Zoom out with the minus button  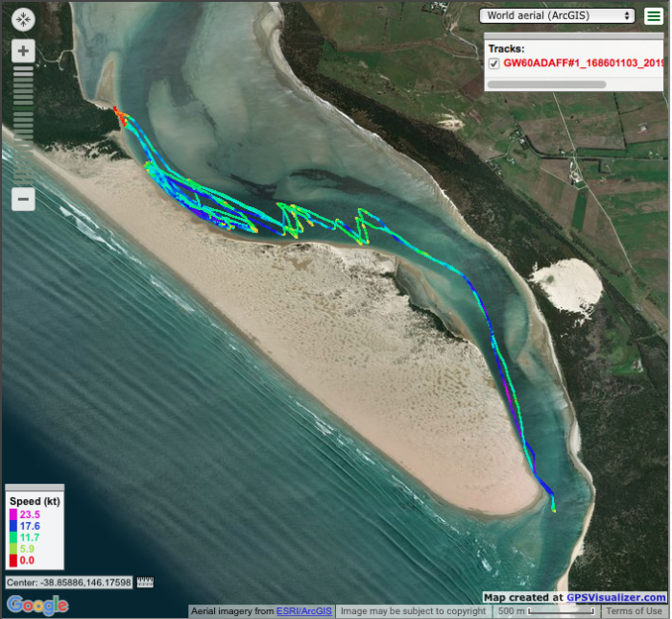(x=23, y=200)
